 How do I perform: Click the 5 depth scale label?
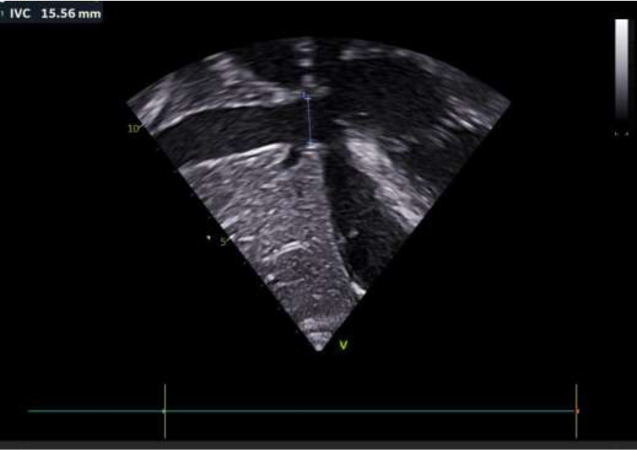coord(223,242)
